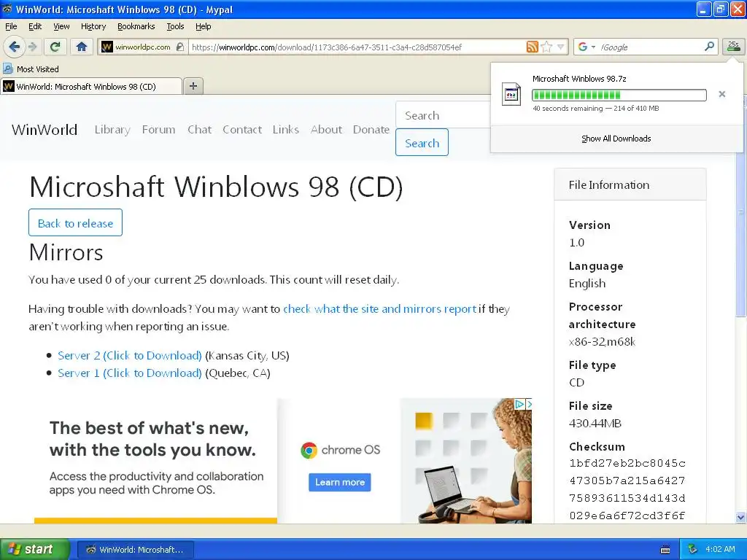Download from Server 1 Quebec
The width and height of the screenshot is (747, 560).
click(x=130, y=373)
